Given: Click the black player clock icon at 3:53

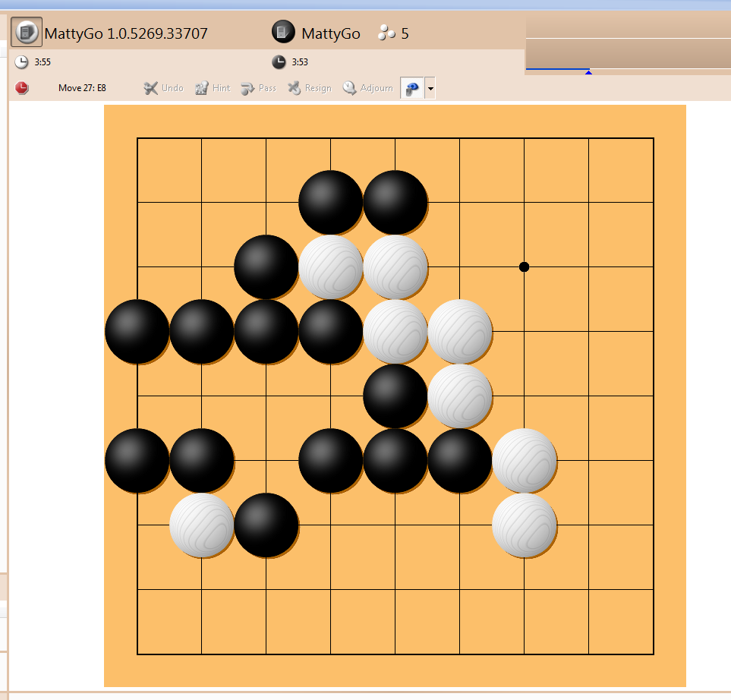Looking at the screenshot, I should (x=279, y=61).
